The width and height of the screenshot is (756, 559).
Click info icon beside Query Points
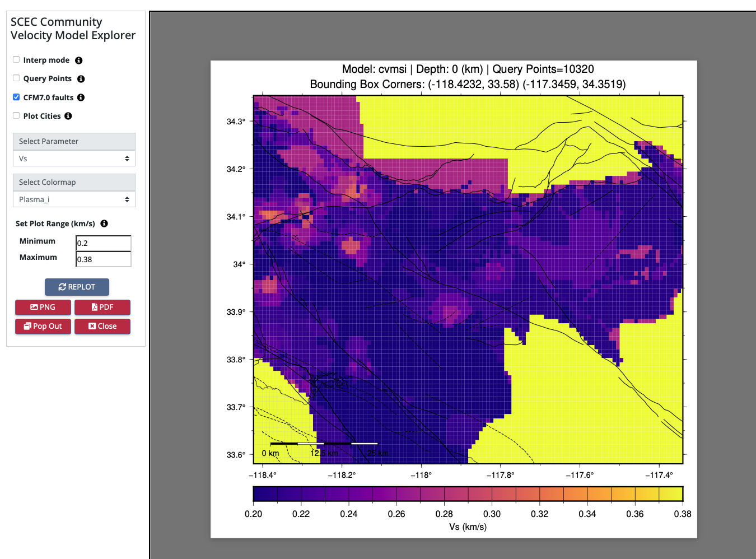(x=81, y=79)
